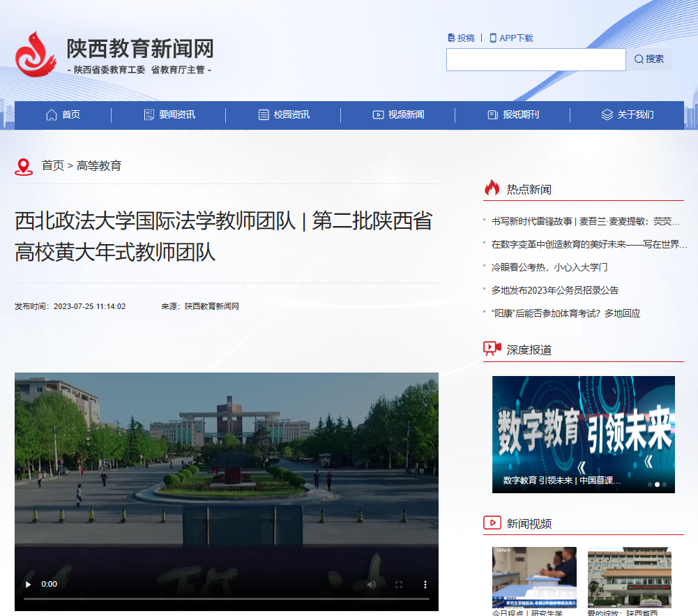Navigate to 关于我们 page

click(628, 115)
